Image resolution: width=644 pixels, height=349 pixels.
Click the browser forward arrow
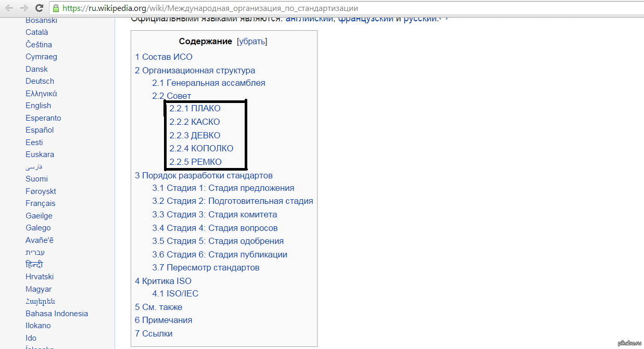(24, 8)
